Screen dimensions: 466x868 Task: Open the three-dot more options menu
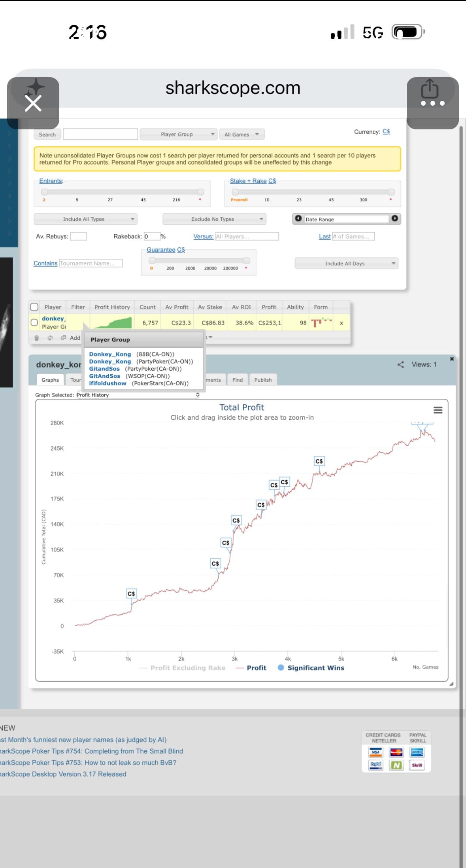[432, 104]
